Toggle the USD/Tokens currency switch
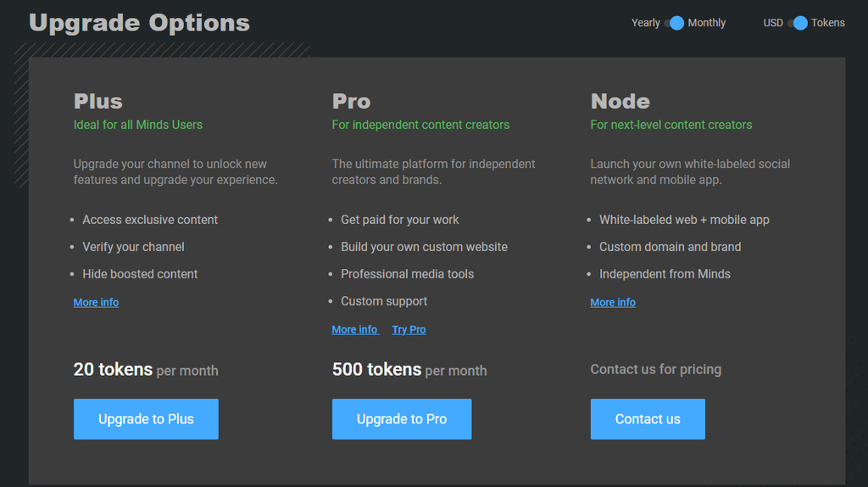This screenshot has width=868, height=487. click(797, 23)
